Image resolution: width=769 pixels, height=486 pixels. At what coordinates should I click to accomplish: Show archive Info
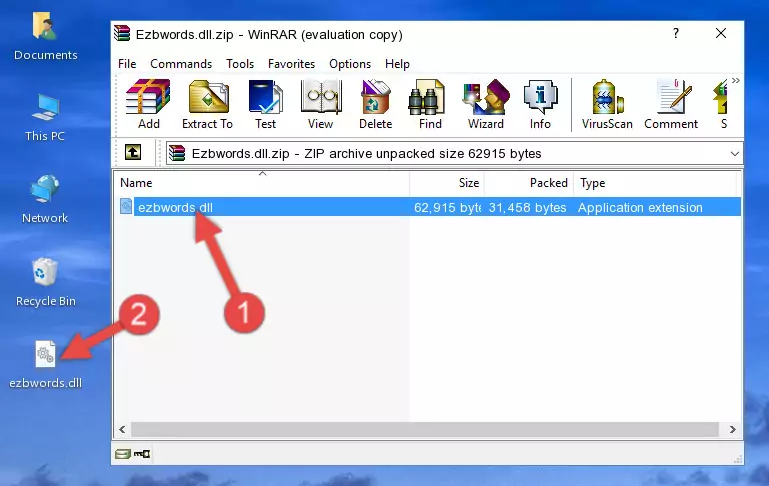tap(540, 104)
